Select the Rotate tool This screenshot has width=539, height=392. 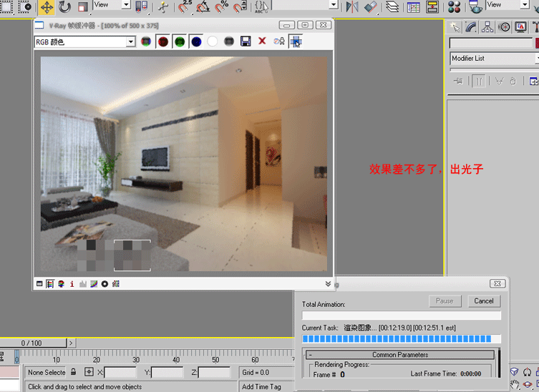click(x=64, y=7)
